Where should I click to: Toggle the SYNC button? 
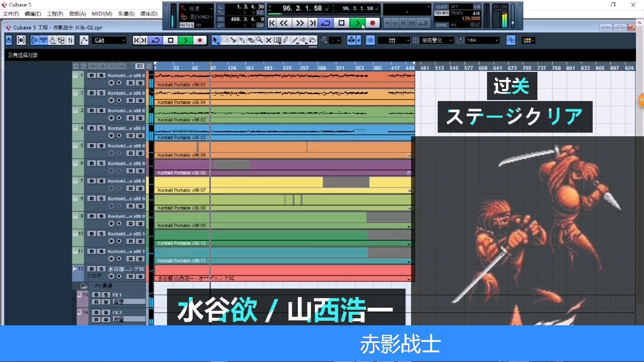(x=442, y=25)
